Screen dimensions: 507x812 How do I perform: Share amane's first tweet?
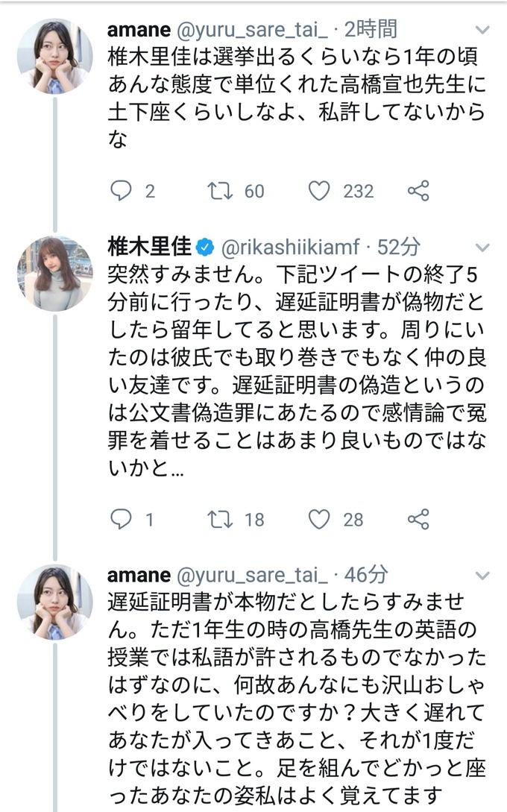click(418, 192)
